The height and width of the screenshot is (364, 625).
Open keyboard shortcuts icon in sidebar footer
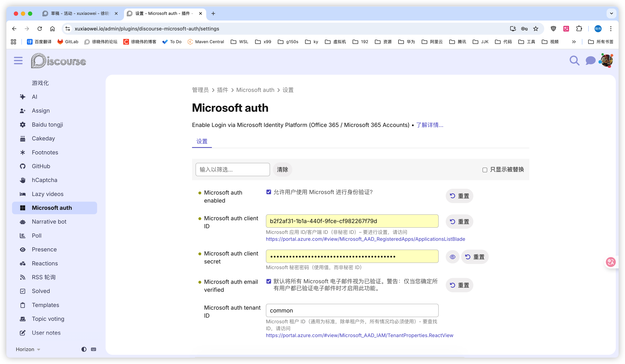pos(94,349)
